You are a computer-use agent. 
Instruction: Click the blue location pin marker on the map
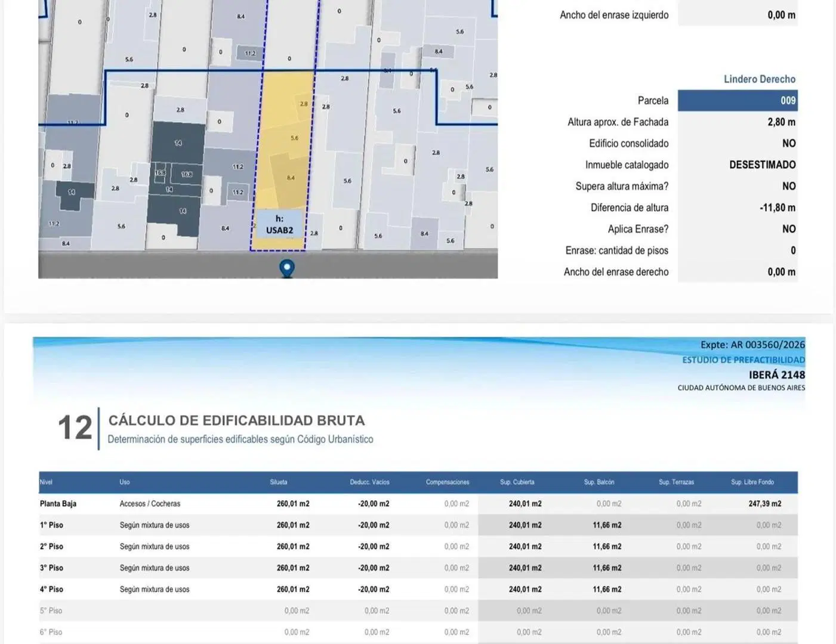(287, 268)
